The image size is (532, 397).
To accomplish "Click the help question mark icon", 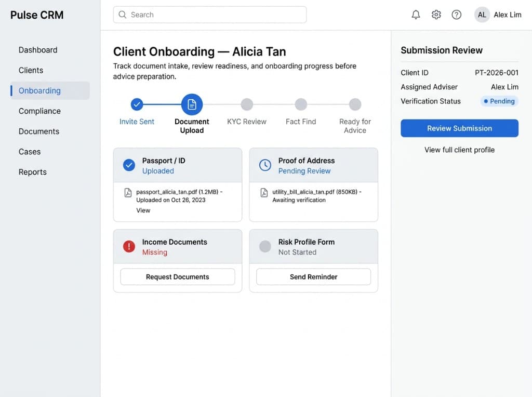I will click(x=456, y=15).
